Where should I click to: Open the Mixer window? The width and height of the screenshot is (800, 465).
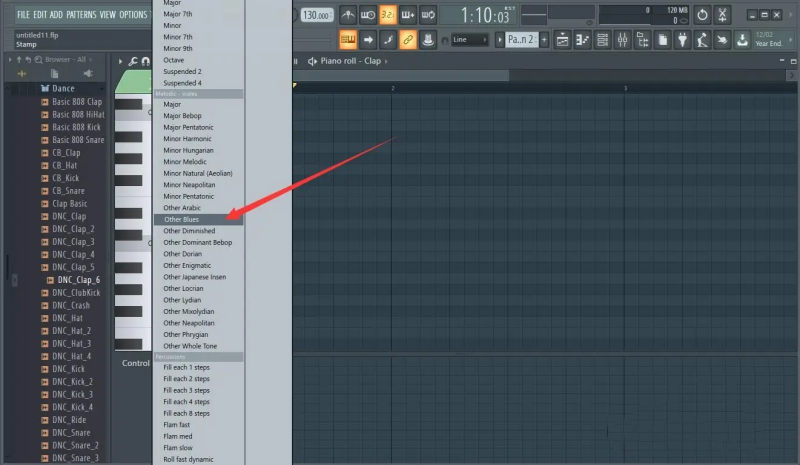pyautogui.click(x=622, y=40)
